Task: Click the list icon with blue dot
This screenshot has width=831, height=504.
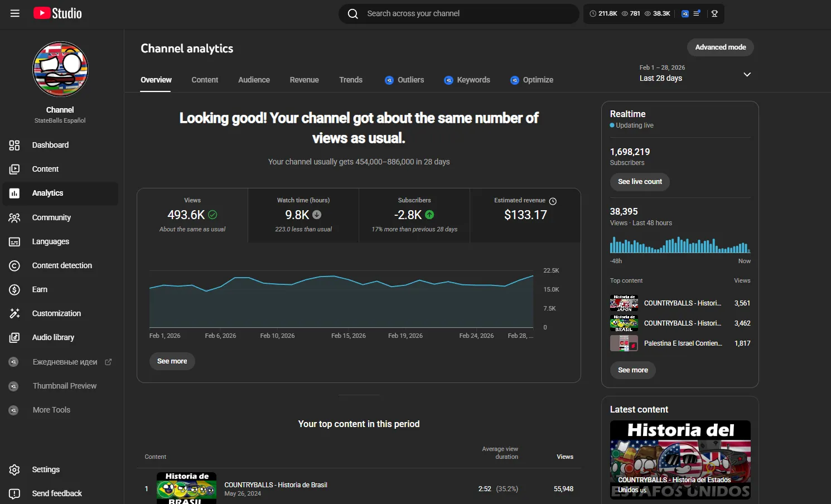Action: (x=697, y=13)
